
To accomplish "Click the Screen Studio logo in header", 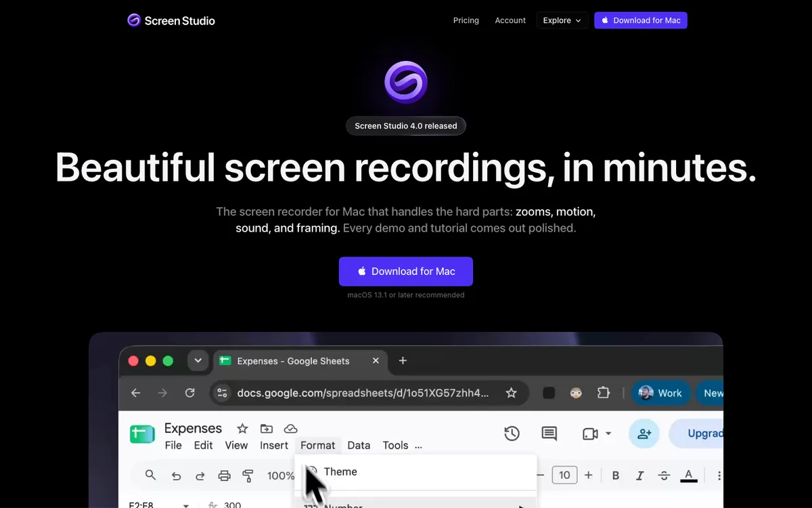I will tap(171, 20).
